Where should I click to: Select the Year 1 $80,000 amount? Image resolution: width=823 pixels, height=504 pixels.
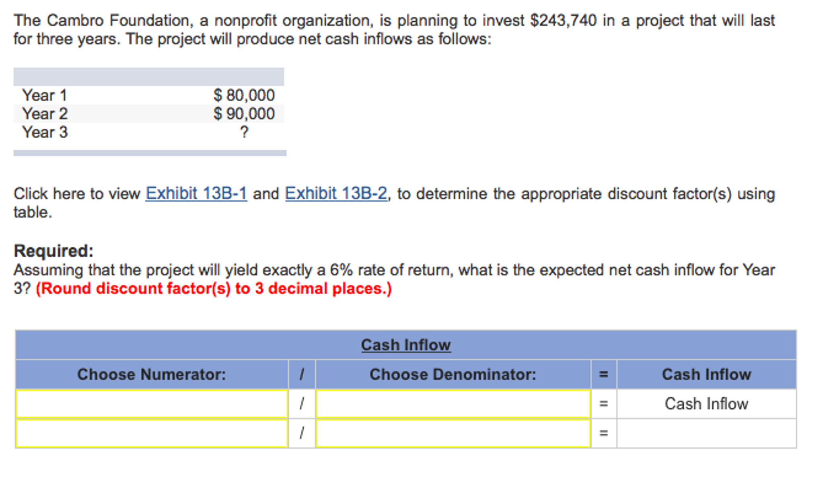244,95
